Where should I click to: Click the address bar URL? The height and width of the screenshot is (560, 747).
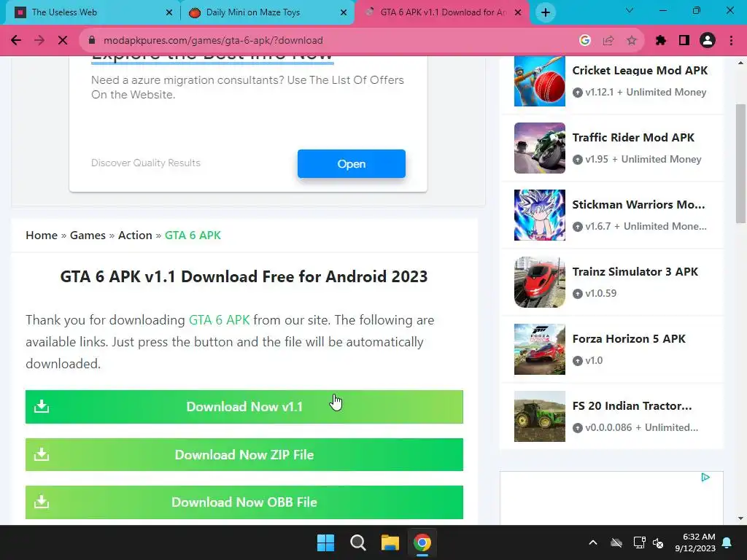pos(214,41)
